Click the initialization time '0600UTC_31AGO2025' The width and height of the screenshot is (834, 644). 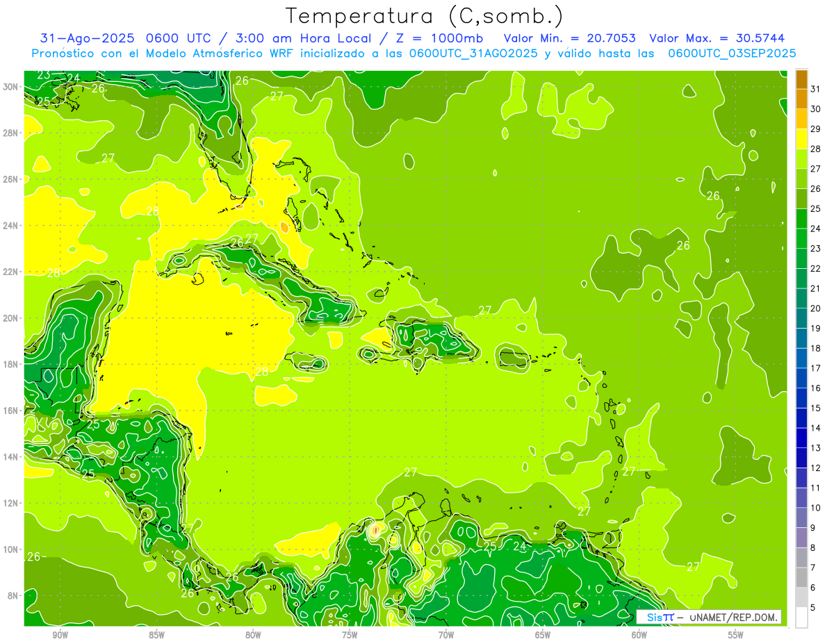pos(473,53)
